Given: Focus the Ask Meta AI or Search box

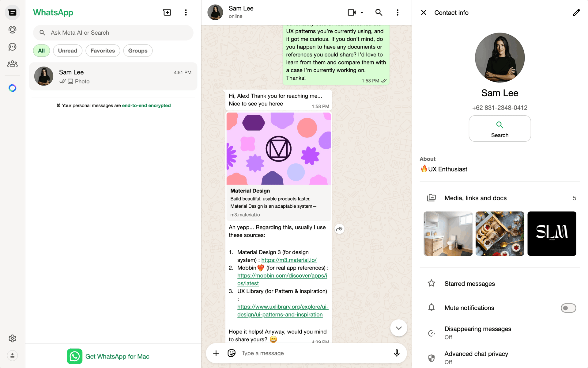Looking at the screenshot, I should (x=113, y=33).
